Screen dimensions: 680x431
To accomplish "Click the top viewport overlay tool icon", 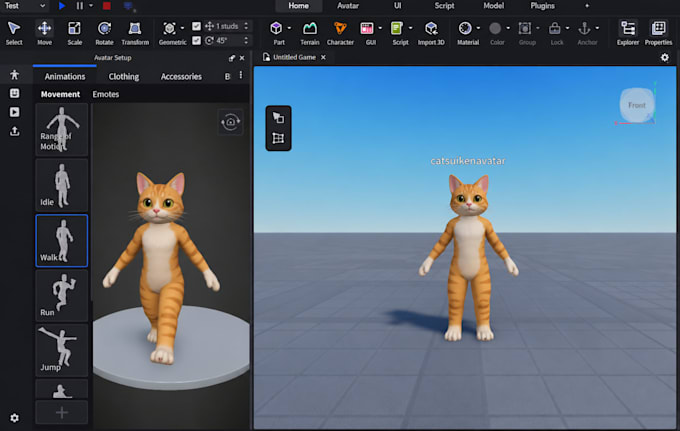I will (278, 118).
